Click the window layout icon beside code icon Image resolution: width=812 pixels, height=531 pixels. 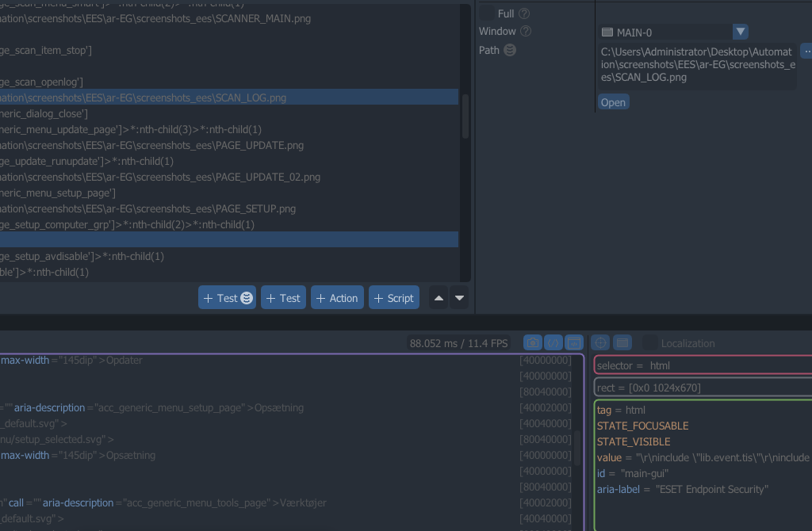coord(574,343)
